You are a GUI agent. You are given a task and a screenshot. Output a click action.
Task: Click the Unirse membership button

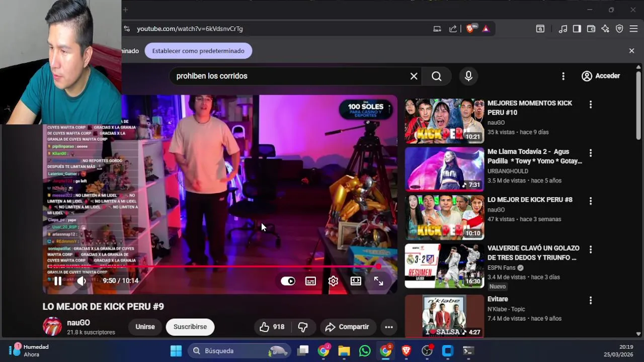pos(145,327)
